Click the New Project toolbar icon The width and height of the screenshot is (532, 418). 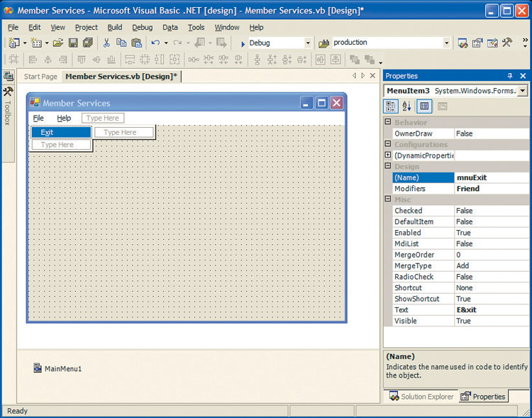tap(14, 43)
